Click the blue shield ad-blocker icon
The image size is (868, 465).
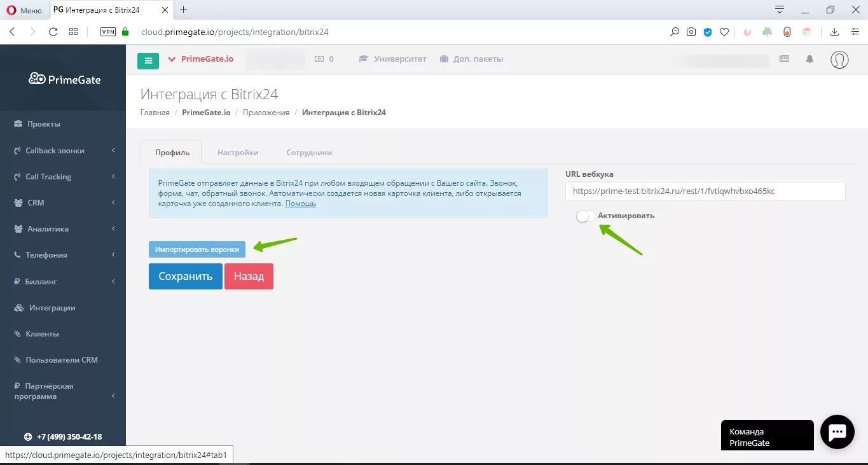point(708,32)
